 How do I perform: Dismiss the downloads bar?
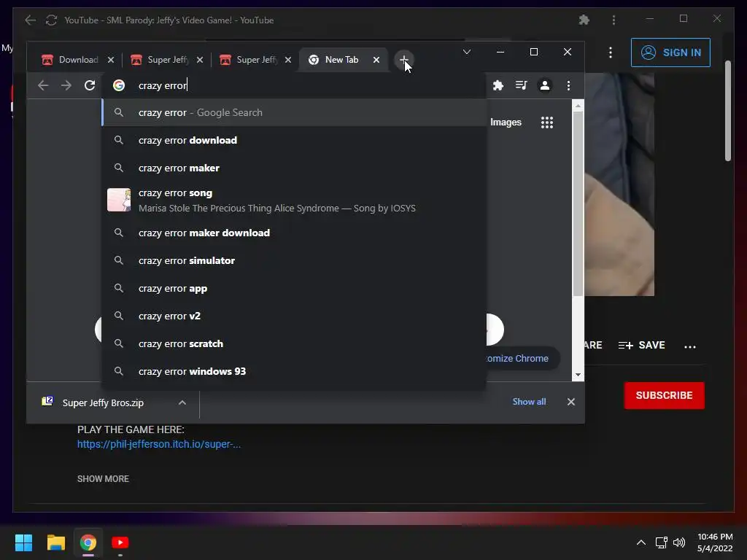coord(570,402)
